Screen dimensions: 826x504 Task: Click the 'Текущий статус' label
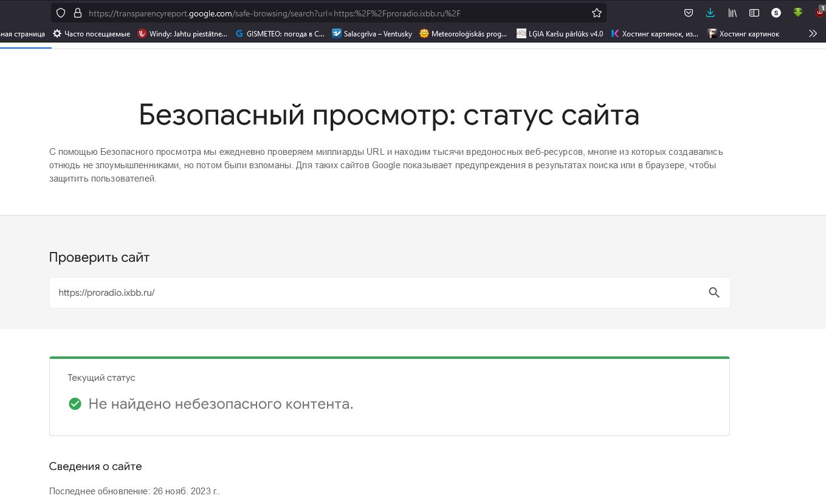tap(102, 378)
